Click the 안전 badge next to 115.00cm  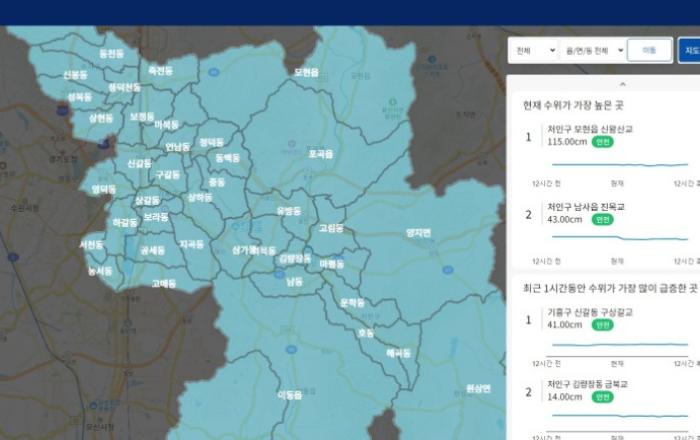pyautogui.click(x=603, y=142)
